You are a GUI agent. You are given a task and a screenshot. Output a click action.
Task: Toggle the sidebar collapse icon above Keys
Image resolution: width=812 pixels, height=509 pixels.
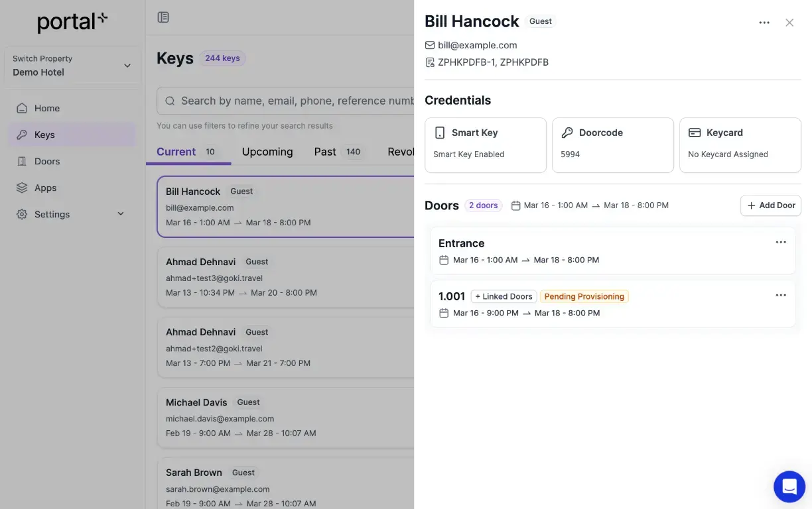[163, 17]
